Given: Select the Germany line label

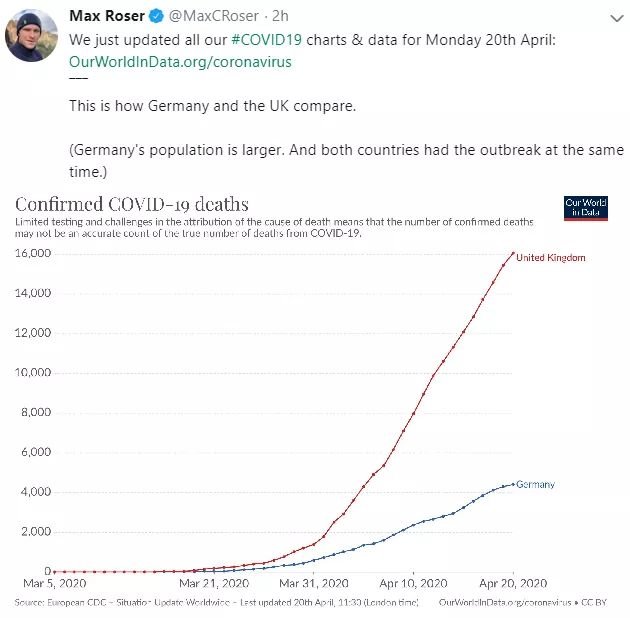Looking at the screenshot, I should (535, 484).
